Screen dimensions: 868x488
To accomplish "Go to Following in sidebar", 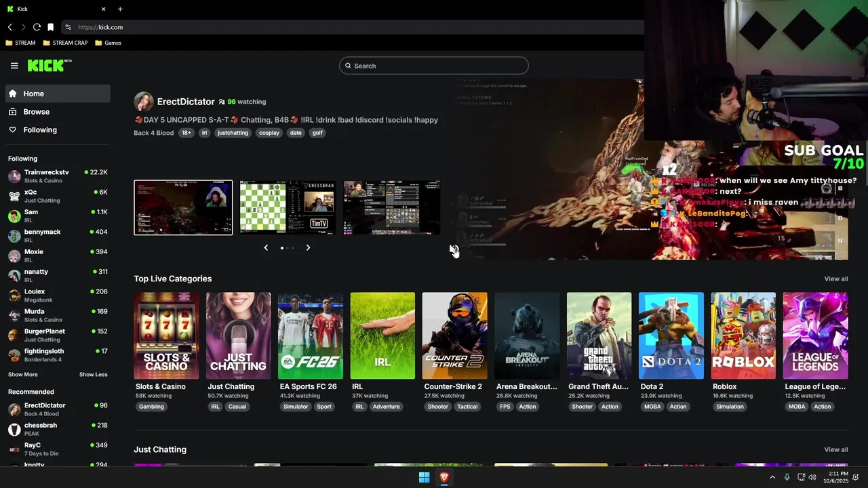I will click(x=58, y=130).
